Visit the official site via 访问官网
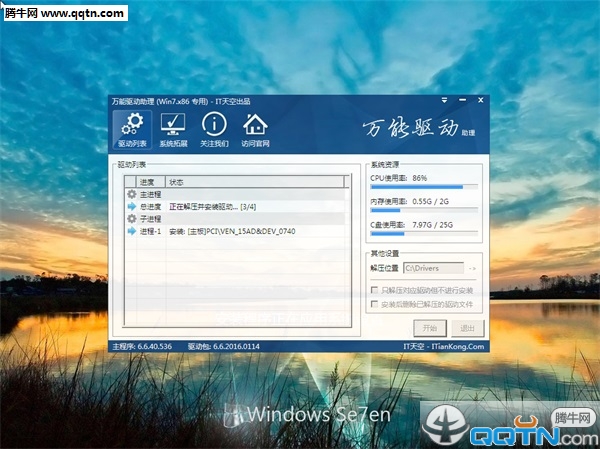The image size is (600, 449). (255, 130)
